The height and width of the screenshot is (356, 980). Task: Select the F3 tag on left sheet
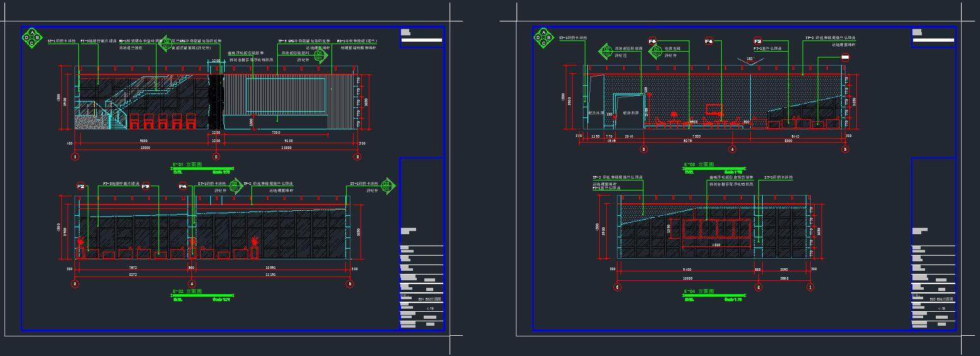(x=145, y=187)
